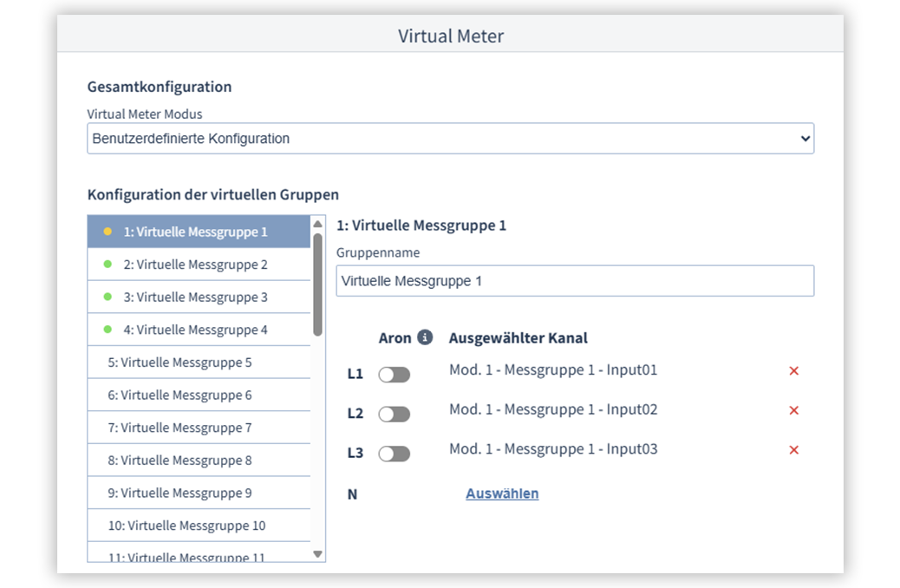This screenshot has height=588, width=900.
Task: Click the yellow status dot of Messgruppe 1
Action: point(108,232)
